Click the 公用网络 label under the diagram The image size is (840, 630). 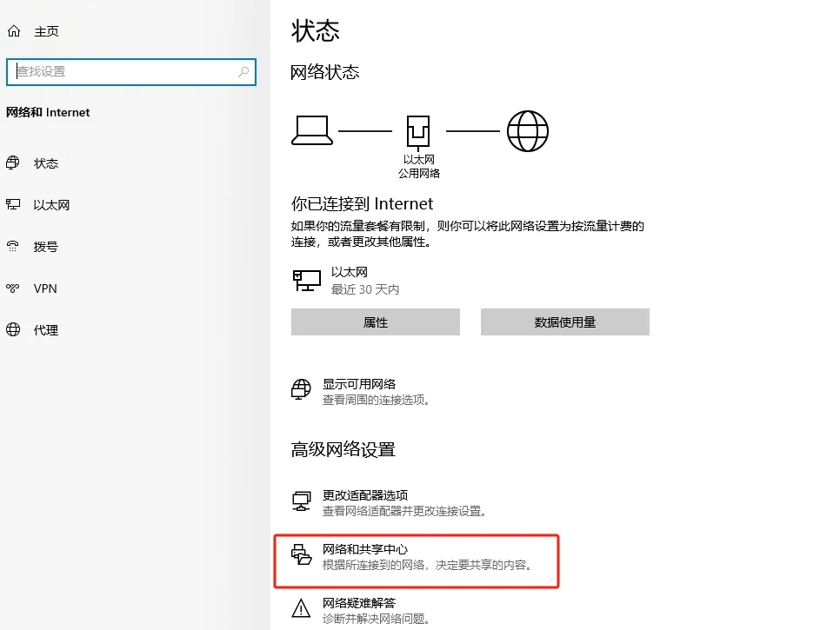pos(419,174)
